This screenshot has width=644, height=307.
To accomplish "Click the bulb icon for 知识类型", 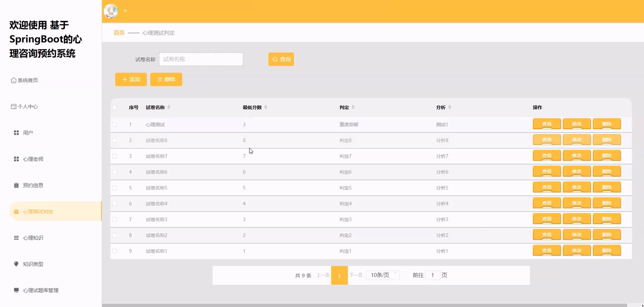I will coord(16,264).
